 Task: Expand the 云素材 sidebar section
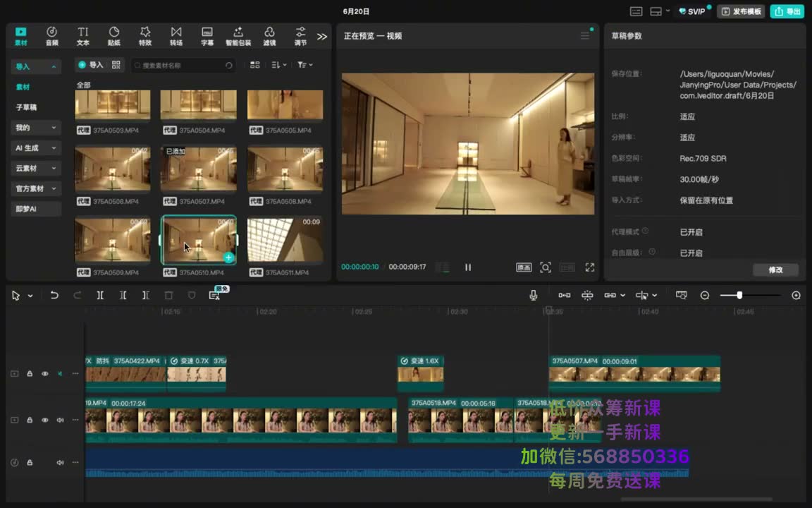(x=36, y=168)
